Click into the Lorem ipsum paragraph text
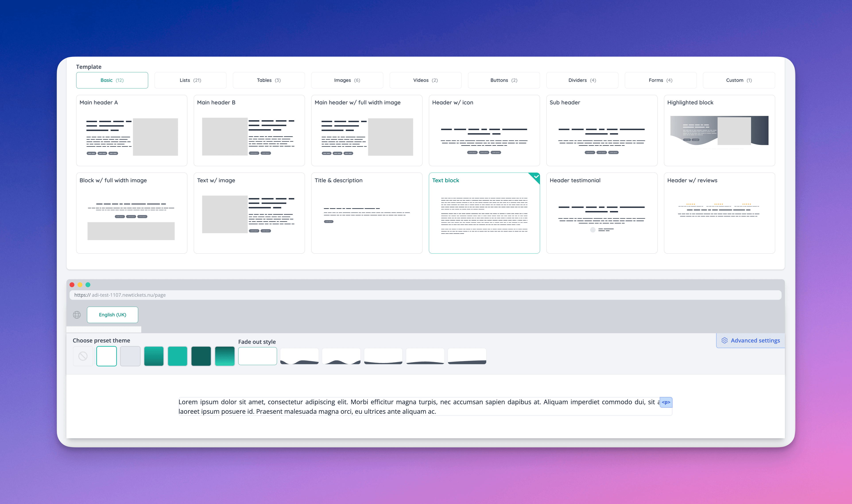The height and width of the screenshot is (504, 852). tap(374, 406)
